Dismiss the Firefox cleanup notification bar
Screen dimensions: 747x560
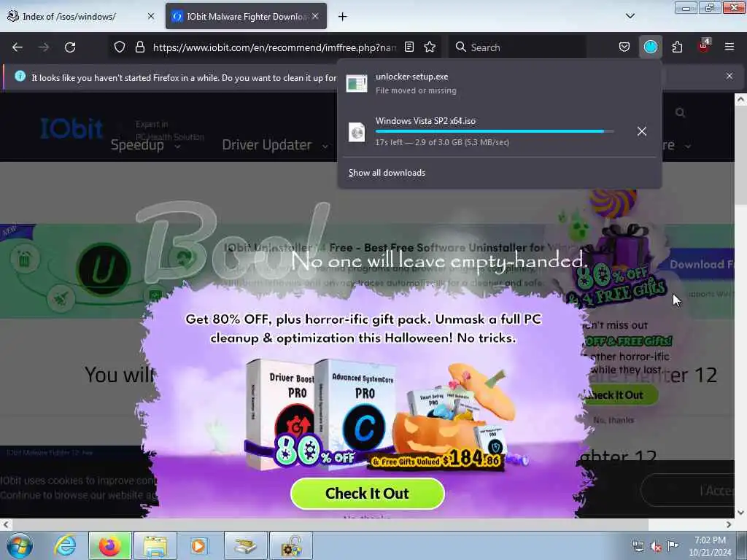(729, 76)
